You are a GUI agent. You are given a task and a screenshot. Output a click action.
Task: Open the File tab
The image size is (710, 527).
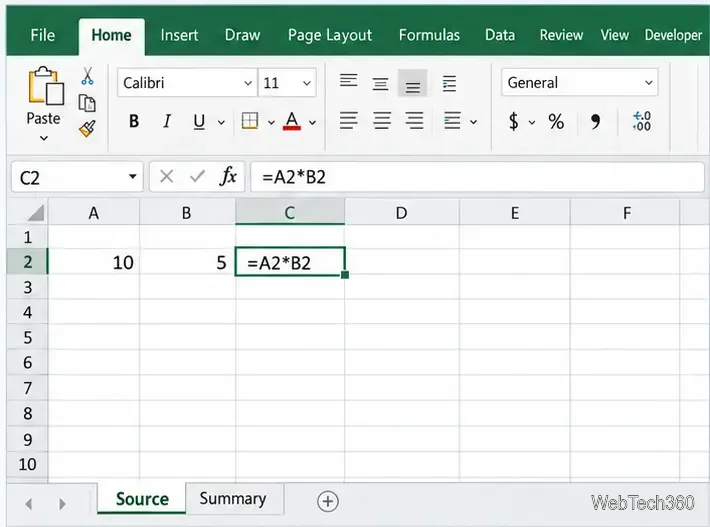[x=43, y=35]
